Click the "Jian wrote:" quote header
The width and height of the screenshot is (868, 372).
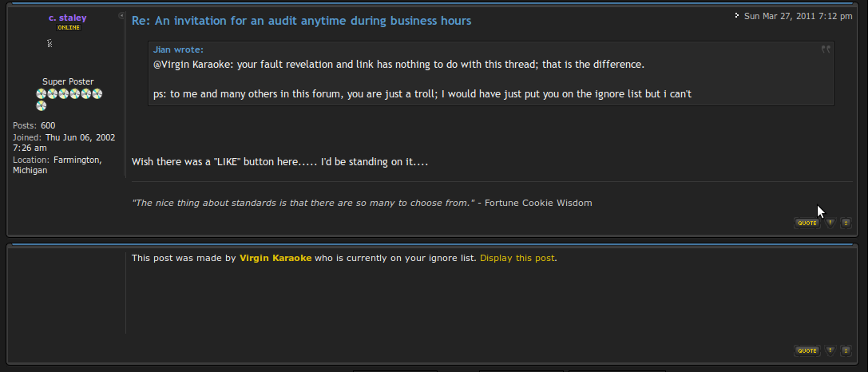[178, 49]
